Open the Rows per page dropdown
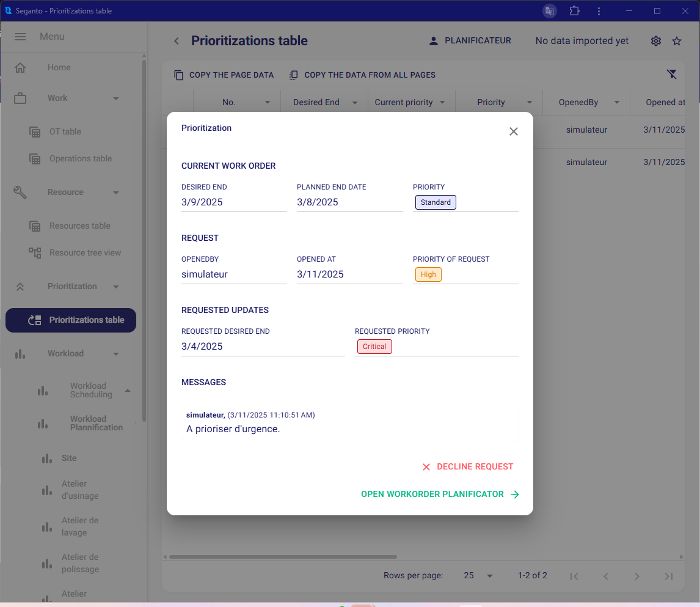Screen dimensions: 700x607 pos(478,576)
